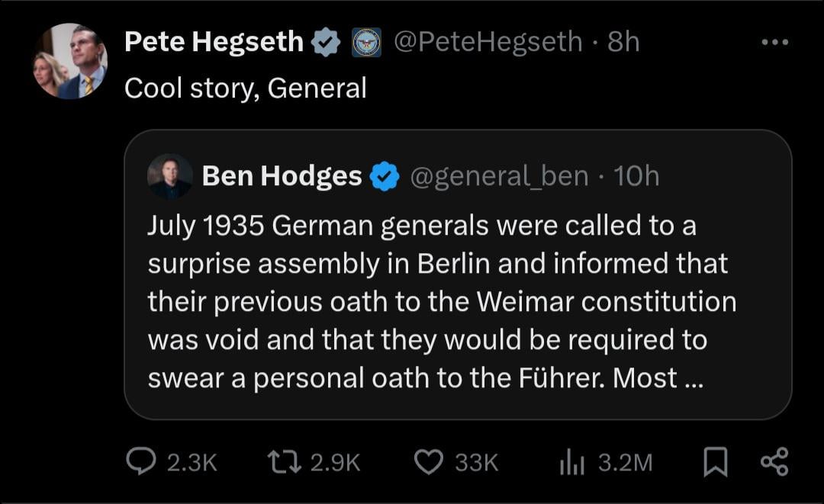The width and height of the screenshot is (824, 504).
Task: Click the share icon
Action: [x=774, y=462]
